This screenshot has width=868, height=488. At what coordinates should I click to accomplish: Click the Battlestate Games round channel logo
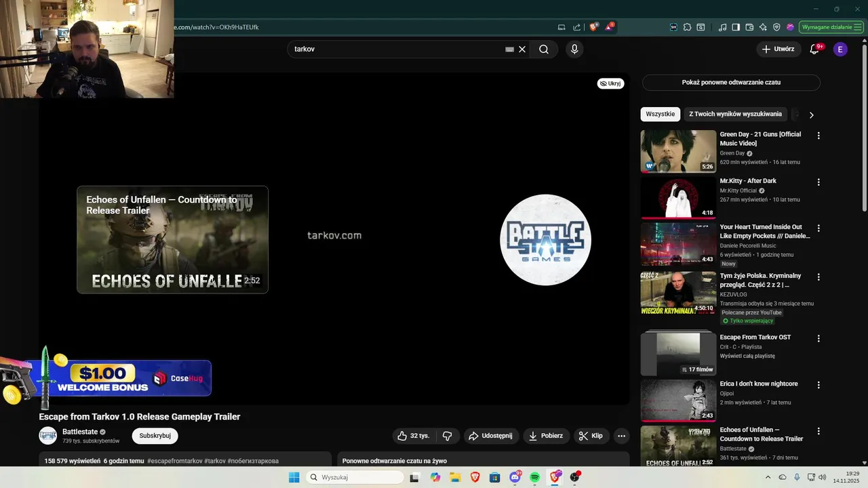click(x=545, y=240)
